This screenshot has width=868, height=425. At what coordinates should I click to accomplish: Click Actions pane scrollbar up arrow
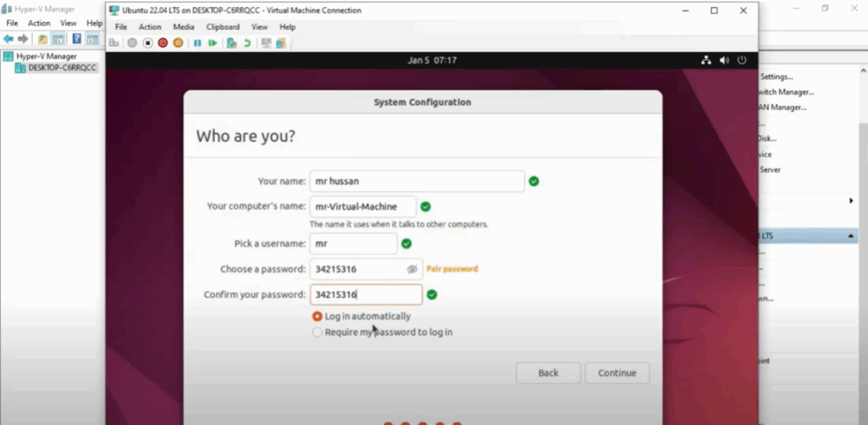pos(863,71)
